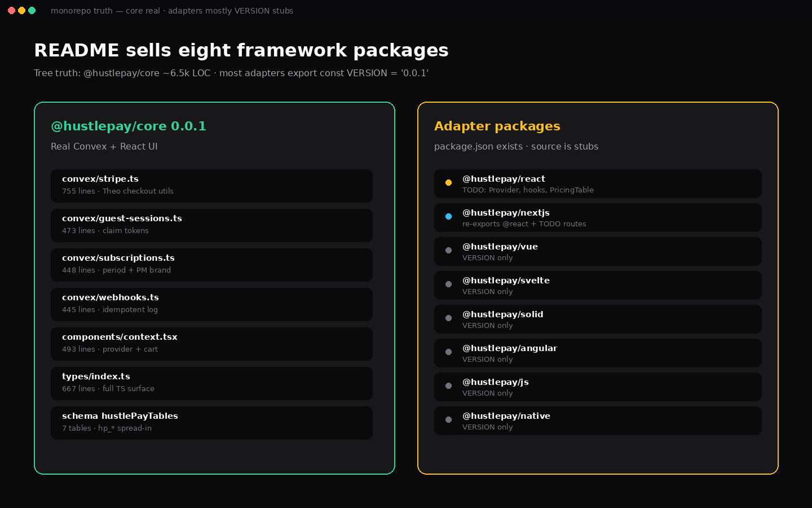
Task: Click VERSION only under @hustlepay/vue
Action: pyautogui.click(x=488, y=258)
